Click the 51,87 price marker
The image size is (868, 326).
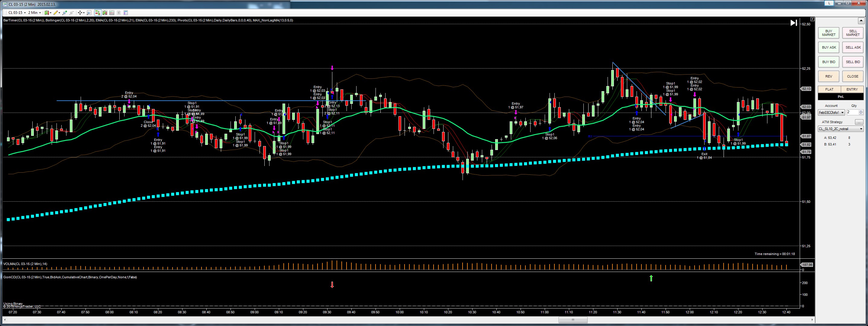tap(806, 136)
